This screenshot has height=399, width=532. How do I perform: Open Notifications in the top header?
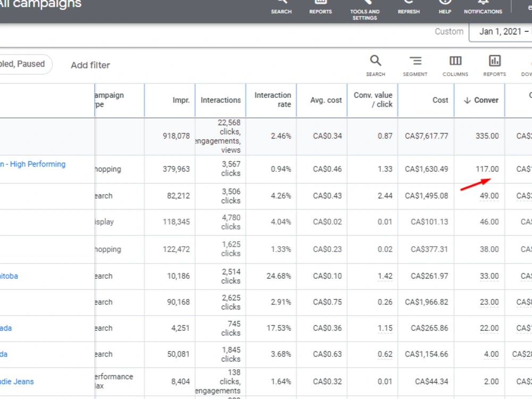click(x=483, y=7)
